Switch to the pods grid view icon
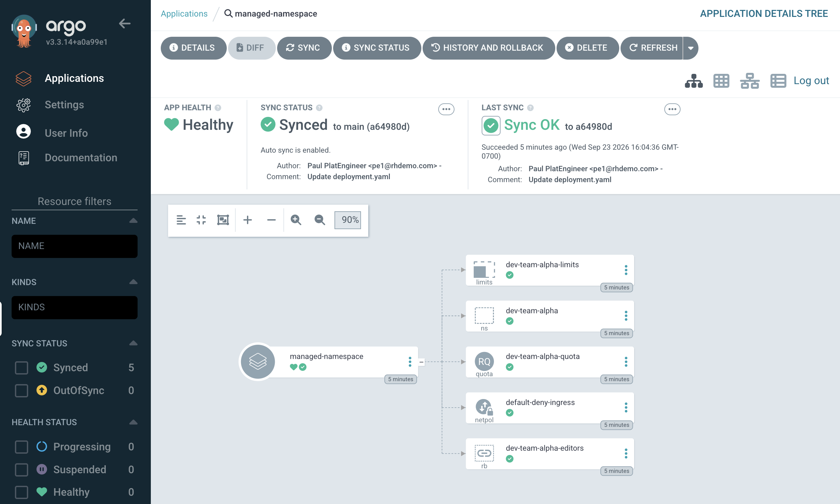The image size is (840, 504). (721, 81)
